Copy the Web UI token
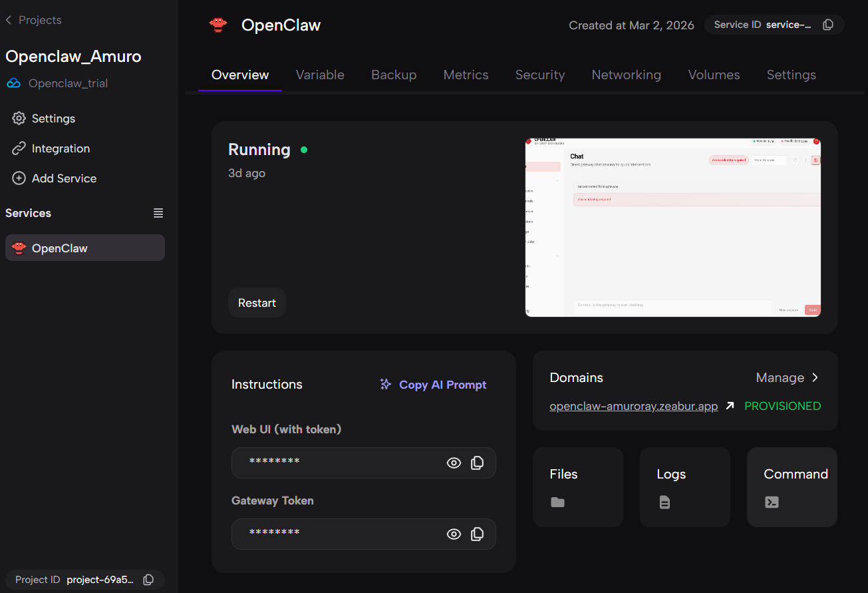Viewport: 868px width, 593px height. (x=477, y=463)
